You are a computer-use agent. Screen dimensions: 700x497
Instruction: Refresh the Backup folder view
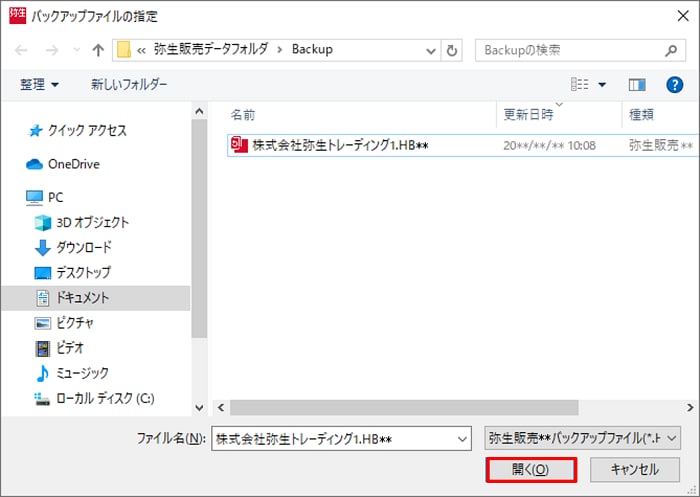(x=452, y=50)
